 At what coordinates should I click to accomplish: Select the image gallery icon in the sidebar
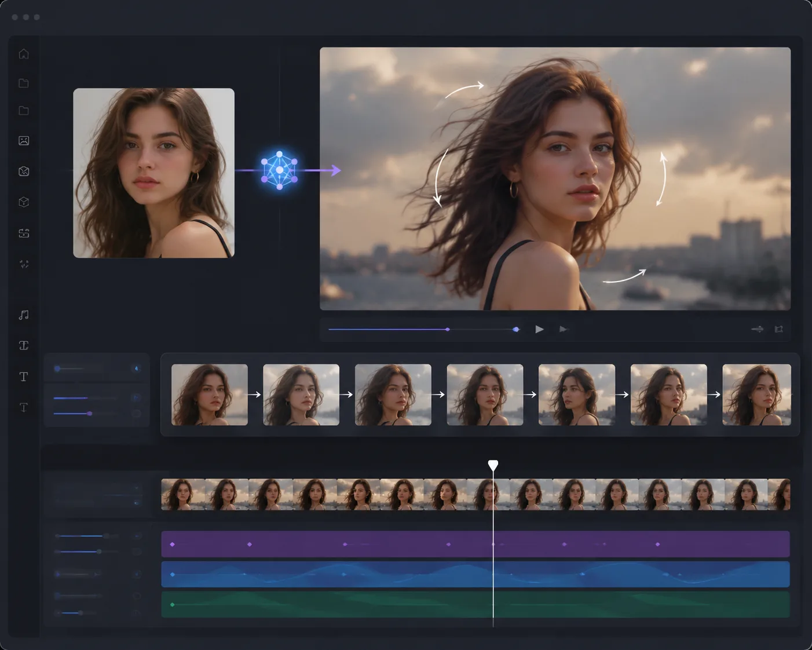[24, 141]
